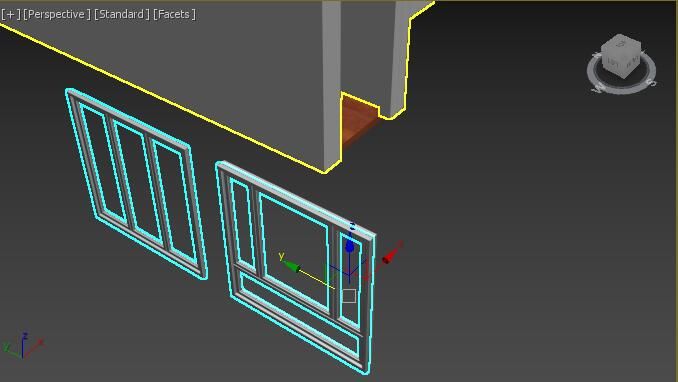Screen dimensions: 678x382
Task: Open the Standard shading quality menu
Action: [122, 14]
